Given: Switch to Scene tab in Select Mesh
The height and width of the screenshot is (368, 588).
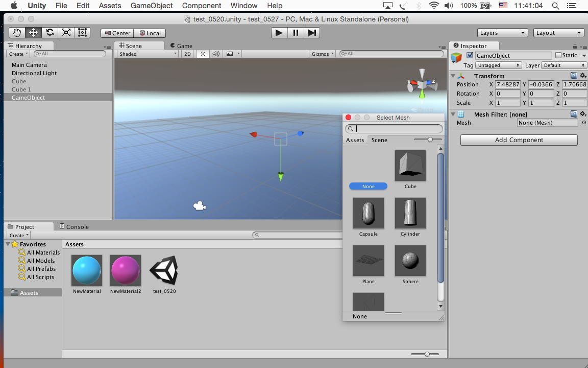Looking at the screenshot, I should pos(379,140).
